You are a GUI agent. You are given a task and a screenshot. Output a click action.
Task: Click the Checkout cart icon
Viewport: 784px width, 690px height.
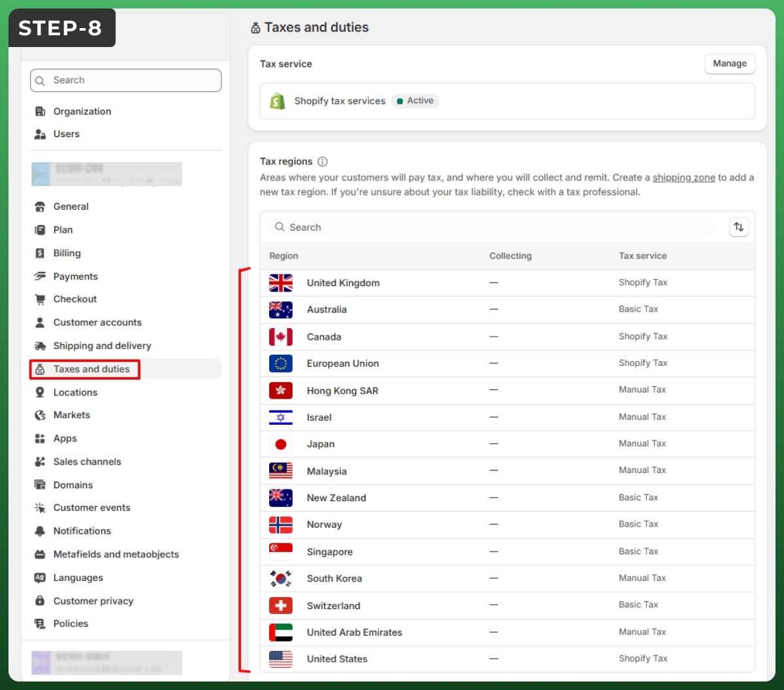40,299
